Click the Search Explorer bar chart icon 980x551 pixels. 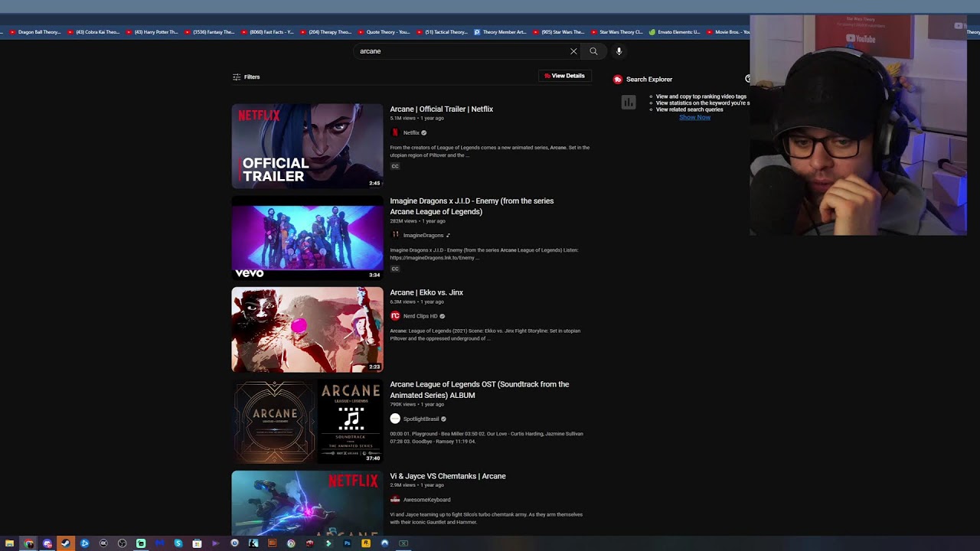[x=629, y=103]
